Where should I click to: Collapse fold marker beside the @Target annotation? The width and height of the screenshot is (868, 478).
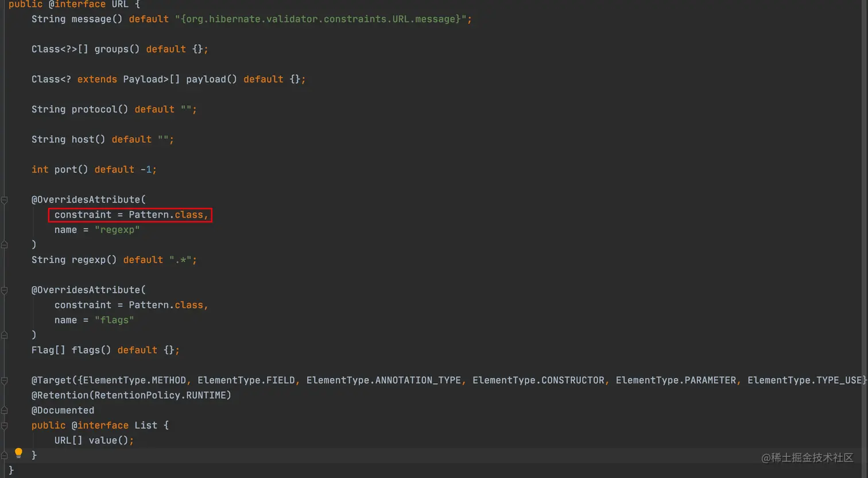point(4,380)
